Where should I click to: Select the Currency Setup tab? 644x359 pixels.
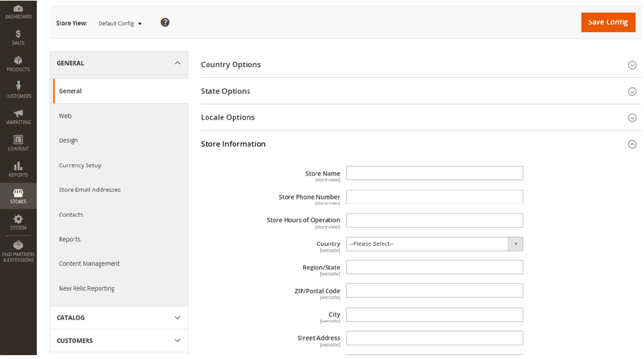pyautogui.click(x=80, y=165)
